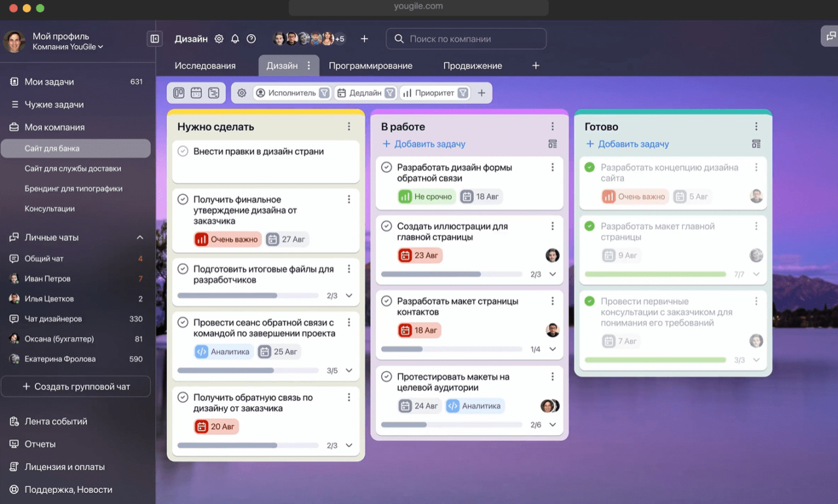
Task: Switch to Gantt timeline view icon
Action: (213, 93)
